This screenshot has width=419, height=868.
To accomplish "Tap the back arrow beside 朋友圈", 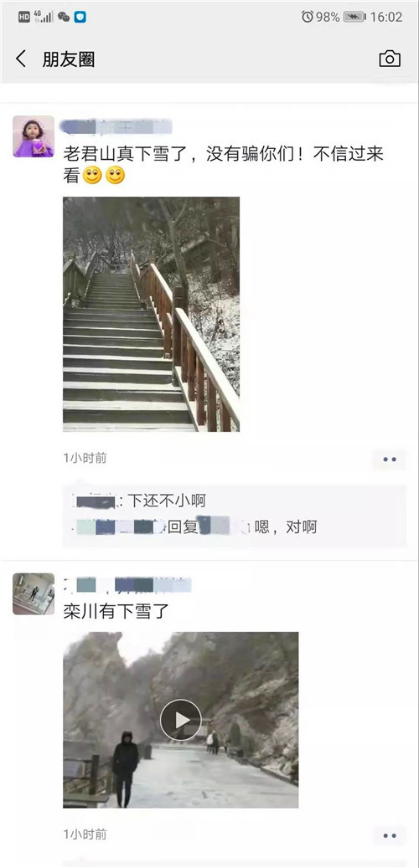I will tap(21, 59).
